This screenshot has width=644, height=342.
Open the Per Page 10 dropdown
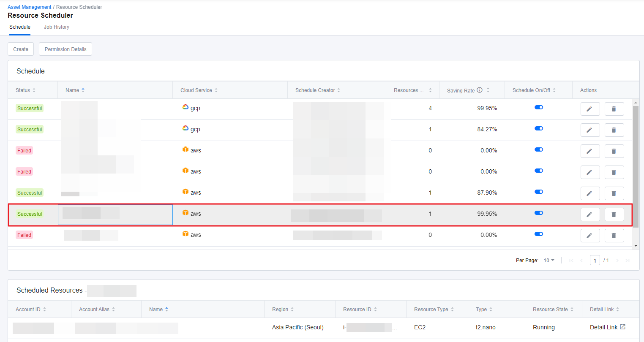coord(549,261)
